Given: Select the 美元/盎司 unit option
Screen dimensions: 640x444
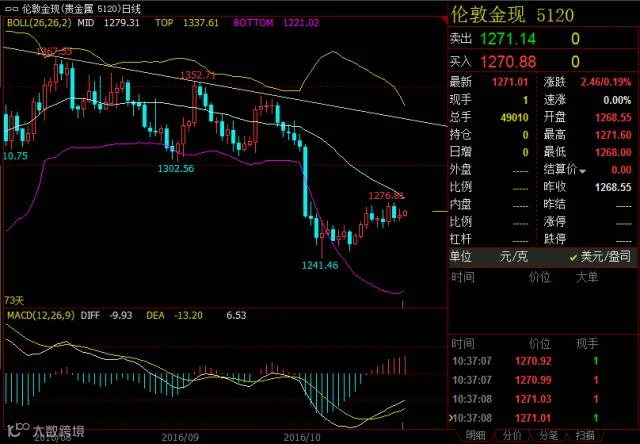Looking at the screenshot, I should [x=601, y=257].
